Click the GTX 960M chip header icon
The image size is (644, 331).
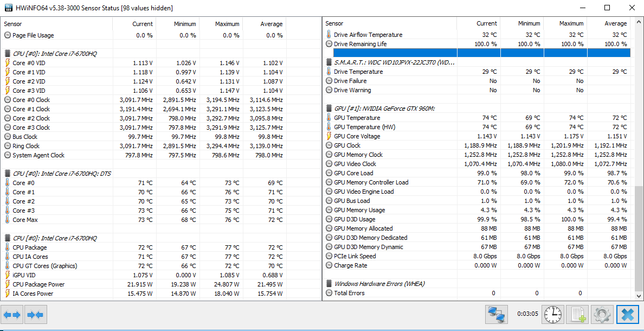[329, 109]
